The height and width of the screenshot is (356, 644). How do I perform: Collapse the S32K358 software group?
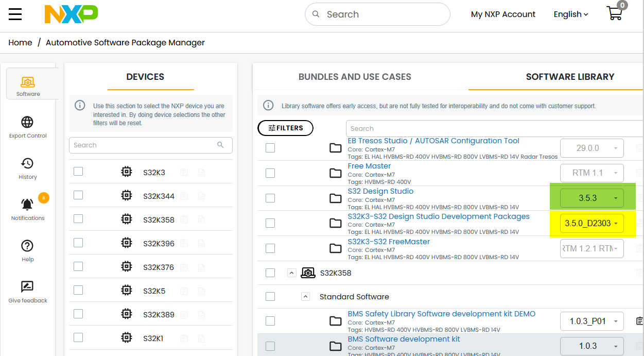click(292, 273)
